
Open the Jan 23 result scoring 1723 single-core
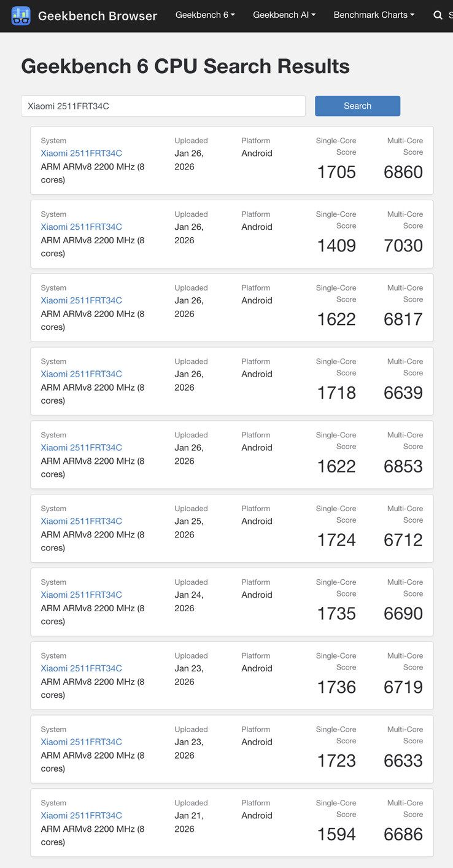[81, 741]
